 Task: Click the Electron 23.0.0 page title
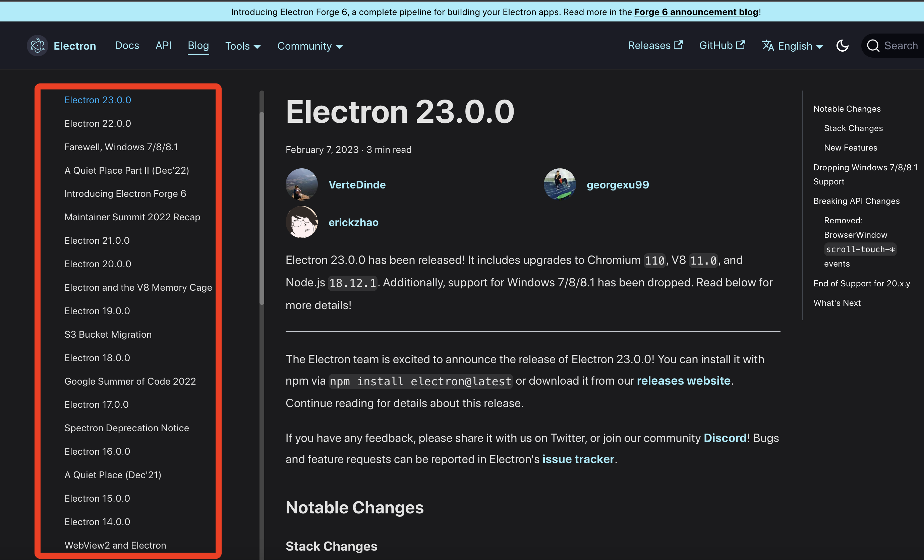click(x=400, y=111)
